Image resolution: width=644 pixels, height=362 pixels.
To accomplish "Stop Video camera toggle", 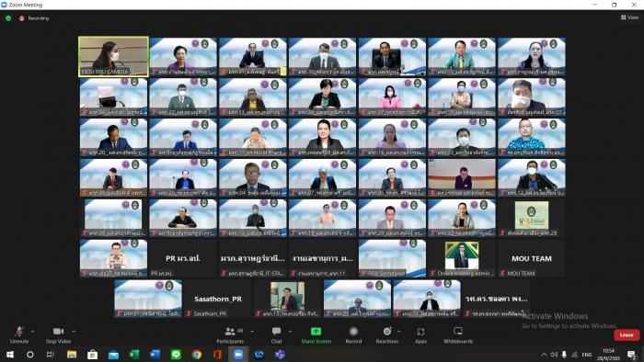I will (x=58, y=334).
